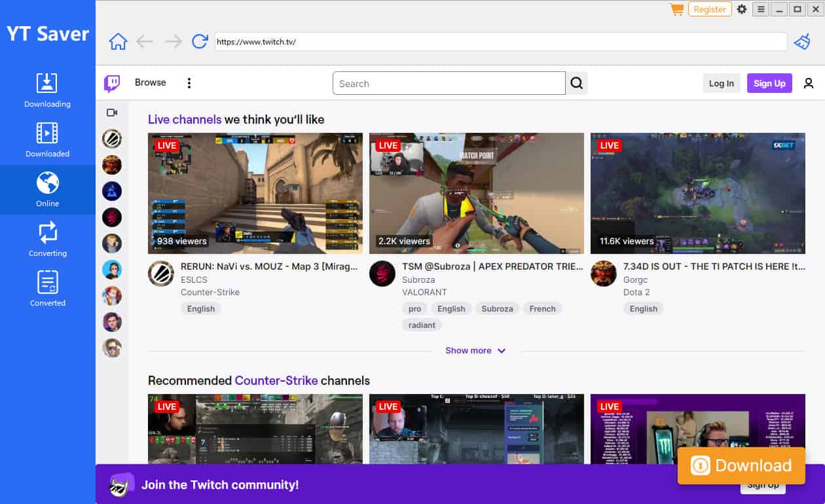The height and width of the screenshot is (504, 825).
Task: Select the pro tag
Action: [414, 309]
